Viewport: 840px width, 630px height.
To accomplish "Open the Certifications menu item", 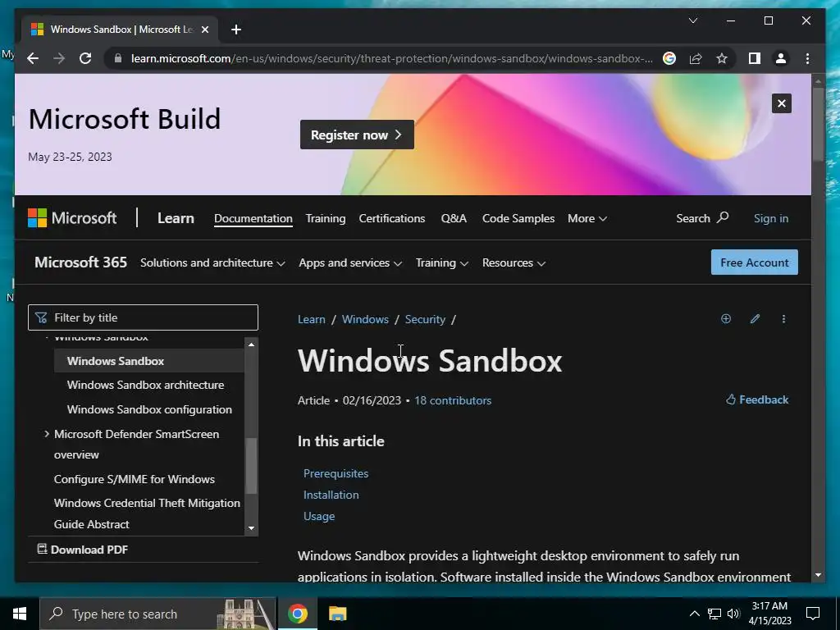I will point(392,218).
